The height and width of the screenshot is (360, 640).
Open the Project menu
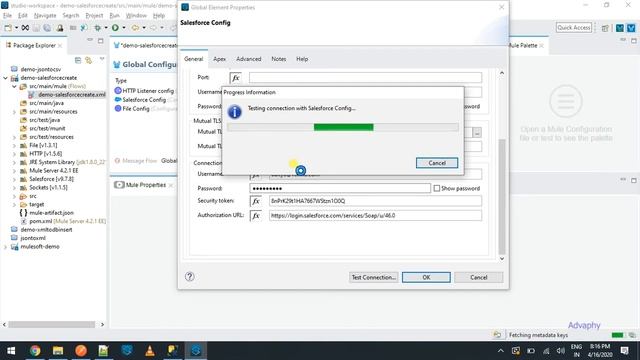[x=94, y=16]
